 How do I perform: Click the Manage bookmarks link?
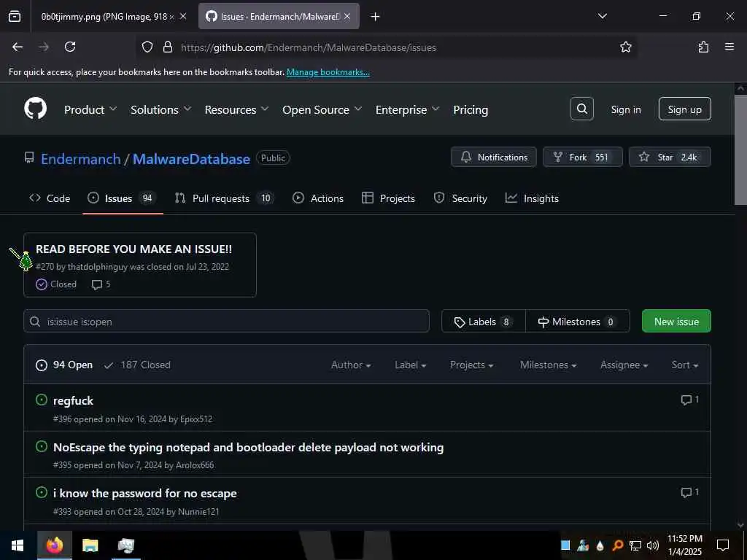point(328,72)
